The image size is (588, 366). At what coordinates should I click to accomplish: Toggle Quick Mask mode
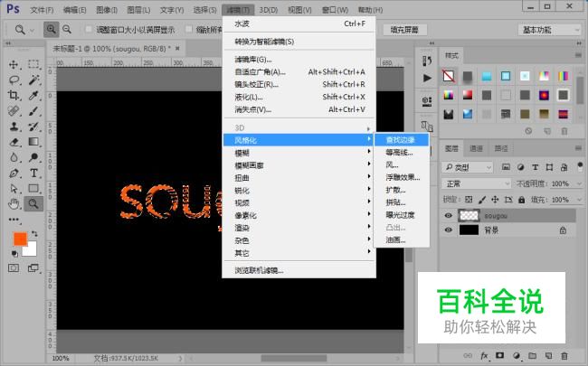[14, 268]
